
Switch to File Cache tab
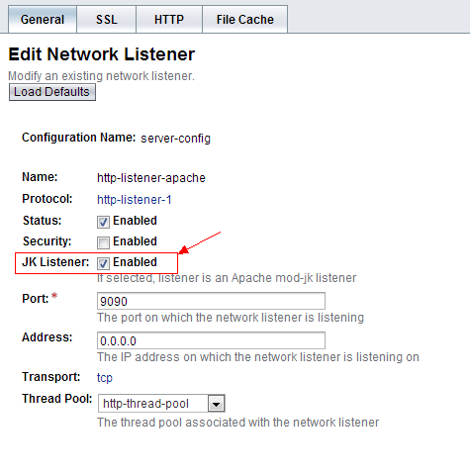245,20
